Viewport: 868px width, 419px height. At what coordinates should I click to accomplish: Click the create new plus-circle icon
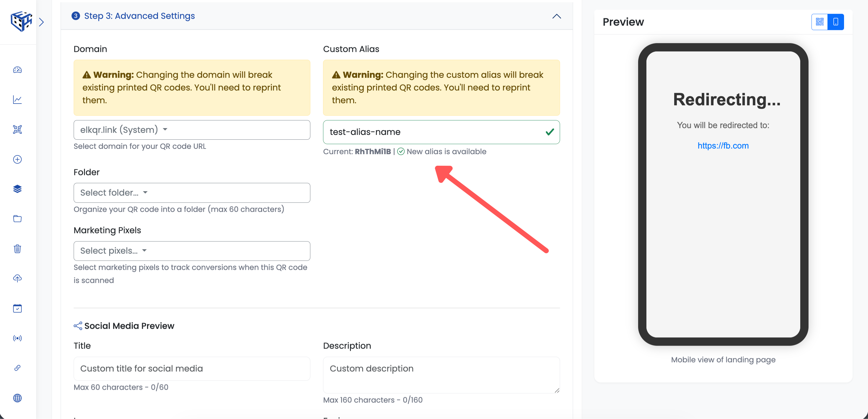[17, 159]
